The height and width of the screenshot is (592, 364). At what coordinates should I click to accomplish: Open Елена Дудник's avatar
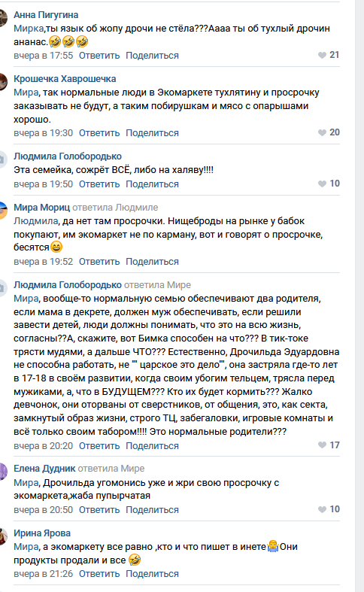click(x=3, y=472)
